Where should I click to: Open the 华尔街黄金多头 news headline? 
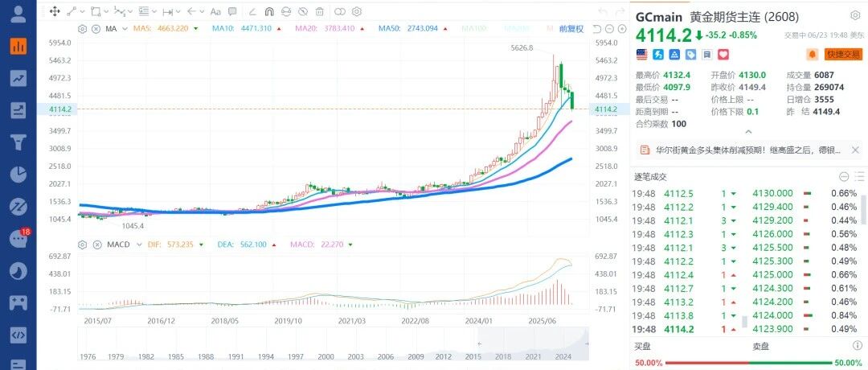748,150
